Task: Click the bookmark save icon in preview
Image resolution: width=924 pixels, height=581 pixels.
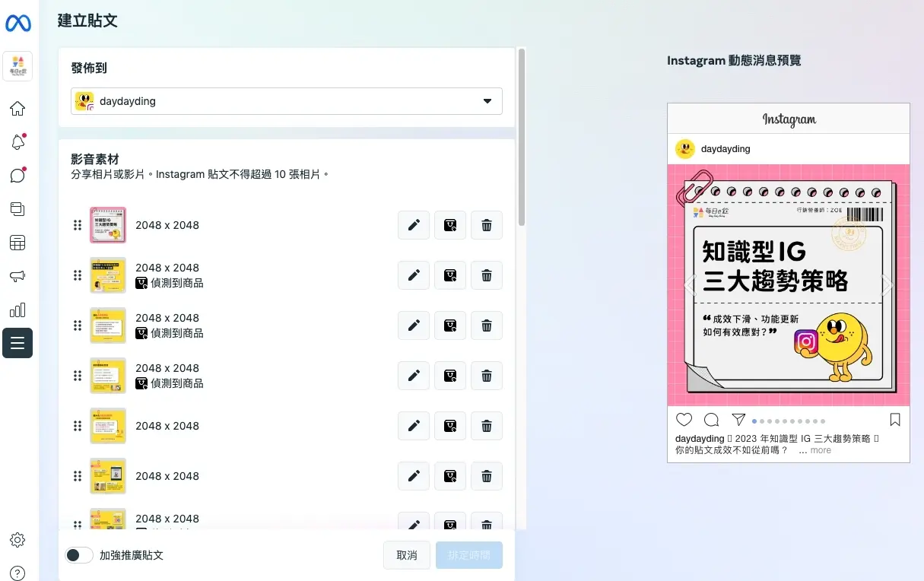Action: [x=895, y=420]
